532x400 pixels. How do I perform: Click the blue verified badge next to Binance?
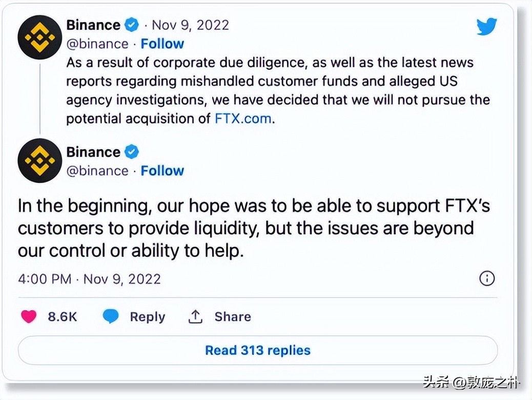tap(131, 24)
